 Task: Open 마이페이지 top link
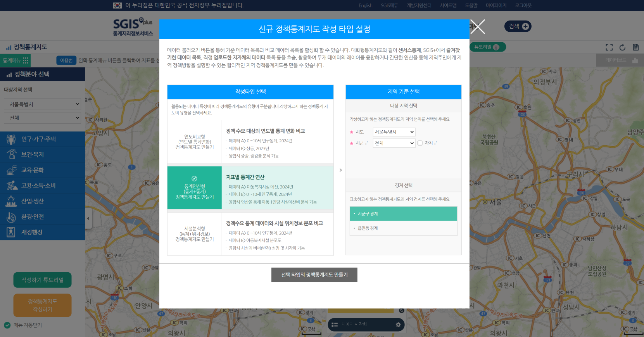pos(496,5)
